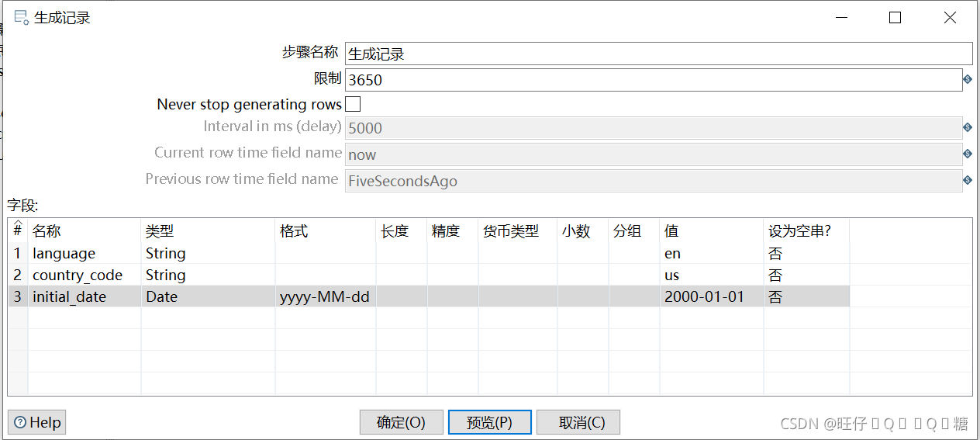
Task: Click the 名称 column header
Action: (85, 231)
